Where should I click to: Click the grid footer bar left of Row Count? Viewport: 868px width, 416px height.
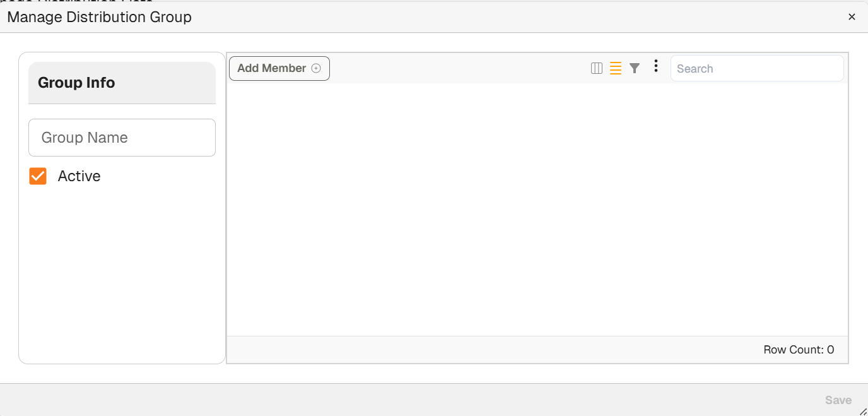click(473, 350)
